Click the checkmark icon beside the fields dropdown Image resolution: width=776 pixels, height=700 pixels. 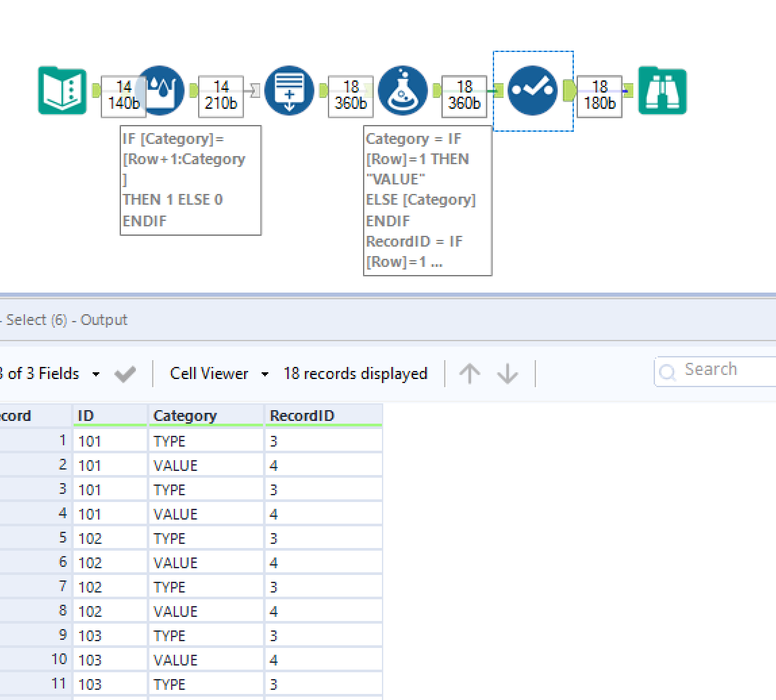pos(125,373)
